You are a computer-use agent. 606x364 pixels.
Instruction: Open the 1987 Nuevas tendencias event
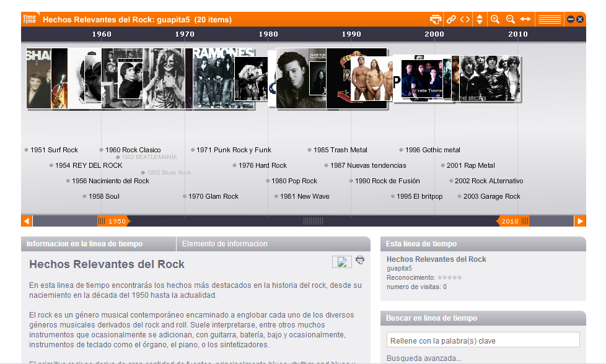[x=365, y=165]
